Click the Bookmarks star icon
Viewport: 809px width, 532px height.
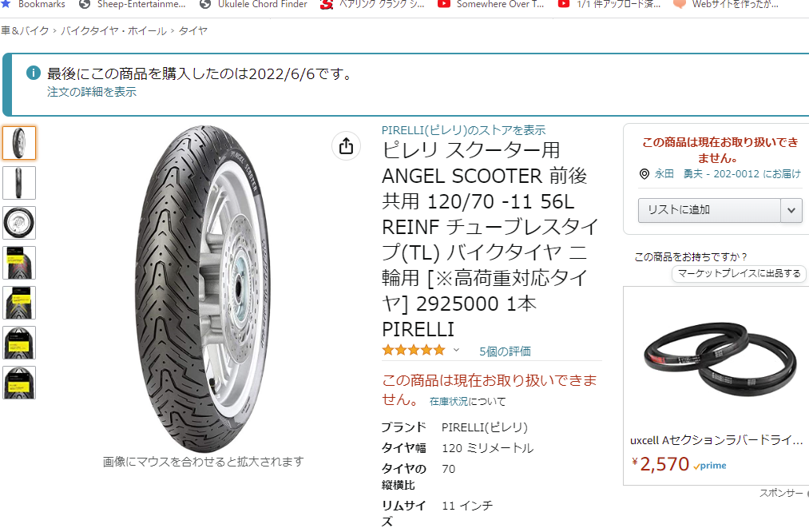[x=6, y=4]
